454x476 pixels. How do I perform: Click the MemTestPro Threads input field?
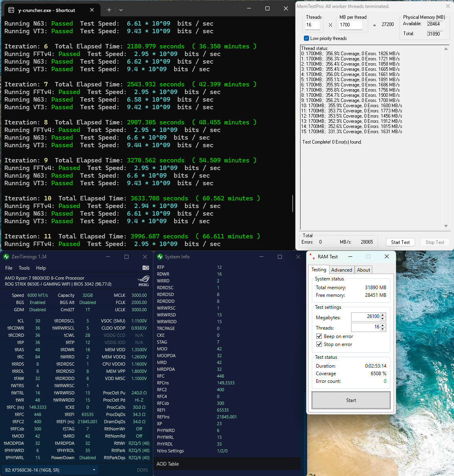[313, 25]
